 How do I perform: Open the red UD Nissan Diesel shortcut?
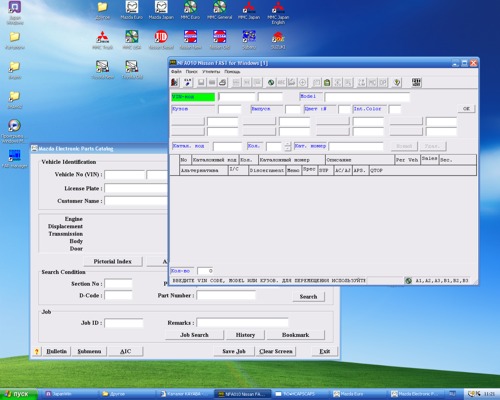point(161,40)
